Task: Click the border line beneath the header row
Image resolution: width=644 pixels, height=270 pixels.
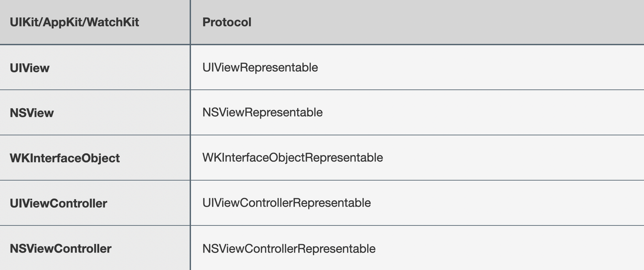Action: [402, 44]
